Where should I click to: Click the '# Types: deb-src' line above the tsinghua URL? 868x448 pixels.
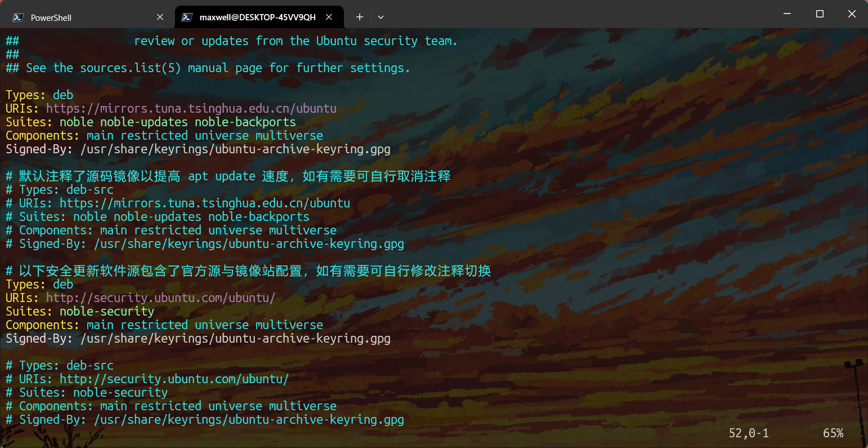(x=60, y=189)
